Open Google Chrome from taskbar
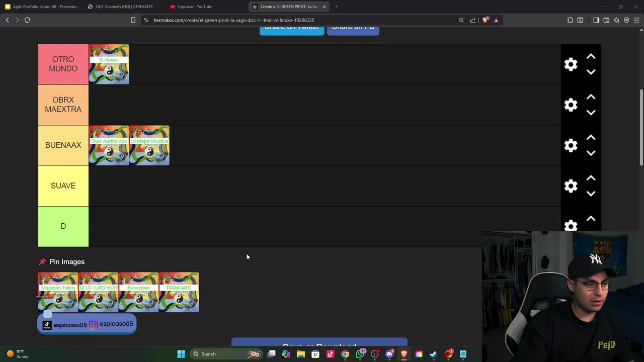This screenshot has width=644, height=362. click(x=345, y=354)
